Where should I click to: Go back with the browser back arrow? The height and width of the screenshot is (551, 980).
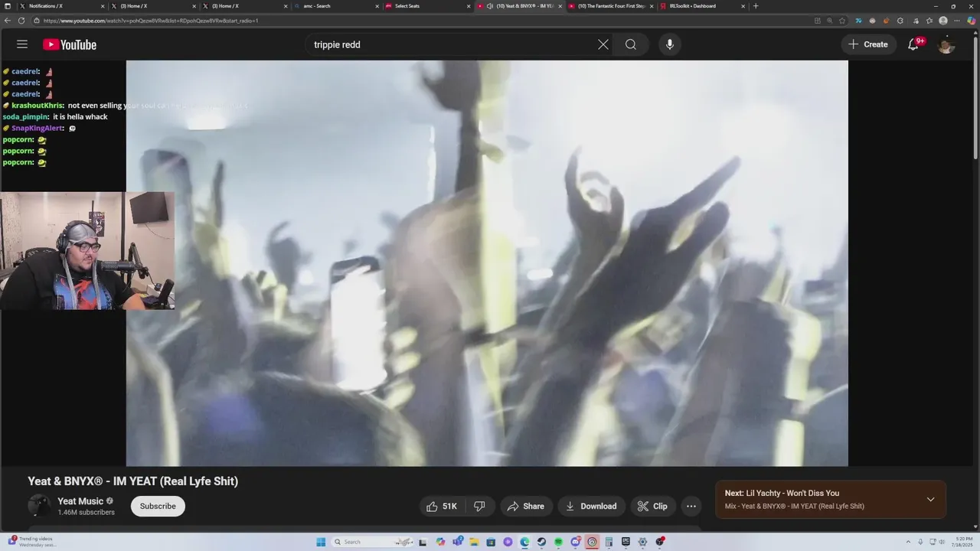[x=8, y=21]
